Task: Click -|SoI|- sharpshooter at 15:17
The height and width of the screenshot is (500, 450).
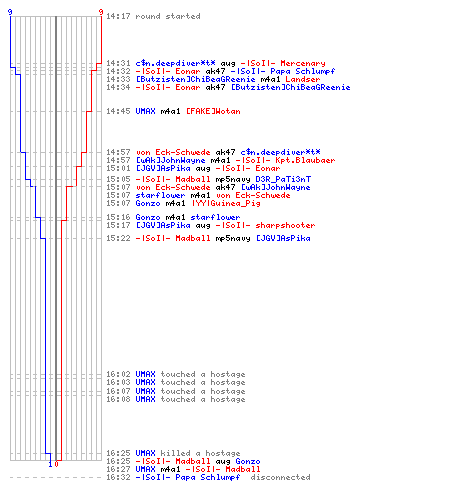Action: 265,225
